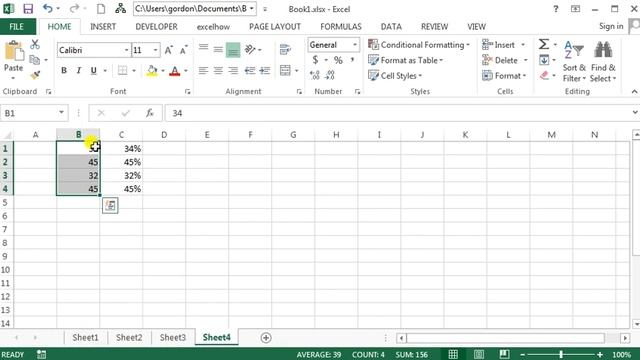This screenshot has width=640, height=360.
Task: Open the Calibri font name dropdown
Action: point(126,50)
